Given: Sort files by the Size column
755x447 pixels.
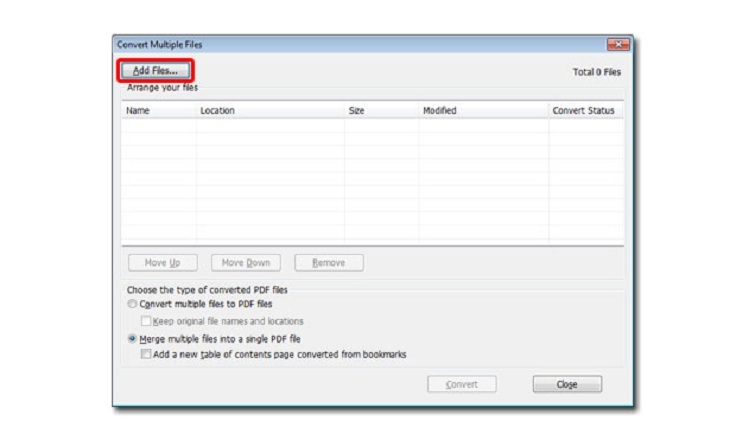Looking at the screenshot, I should [x=356, y=111].
